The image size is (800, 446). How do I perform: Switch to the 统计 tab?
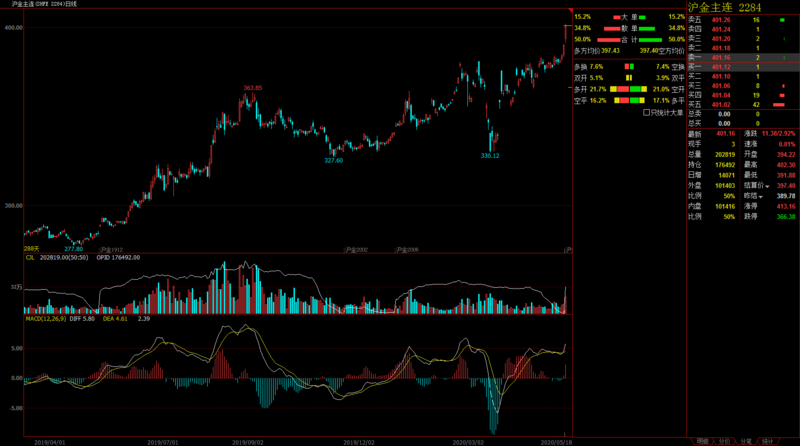(x=767, y=441)
